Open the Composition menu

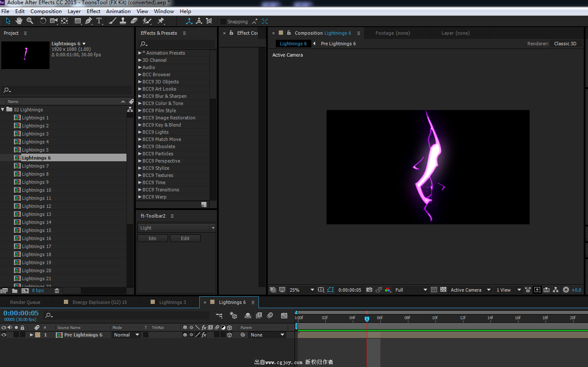tap(46, 11)
